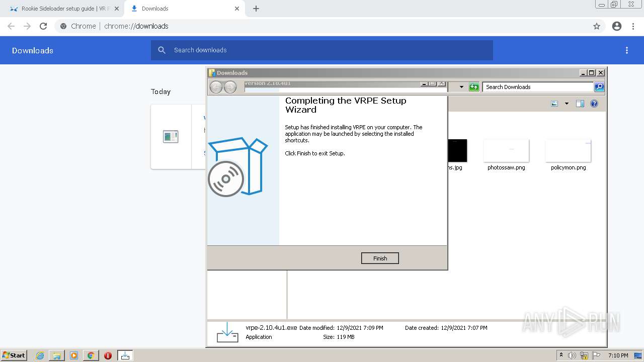Click the volume speaker tray icon

(572, 355)
